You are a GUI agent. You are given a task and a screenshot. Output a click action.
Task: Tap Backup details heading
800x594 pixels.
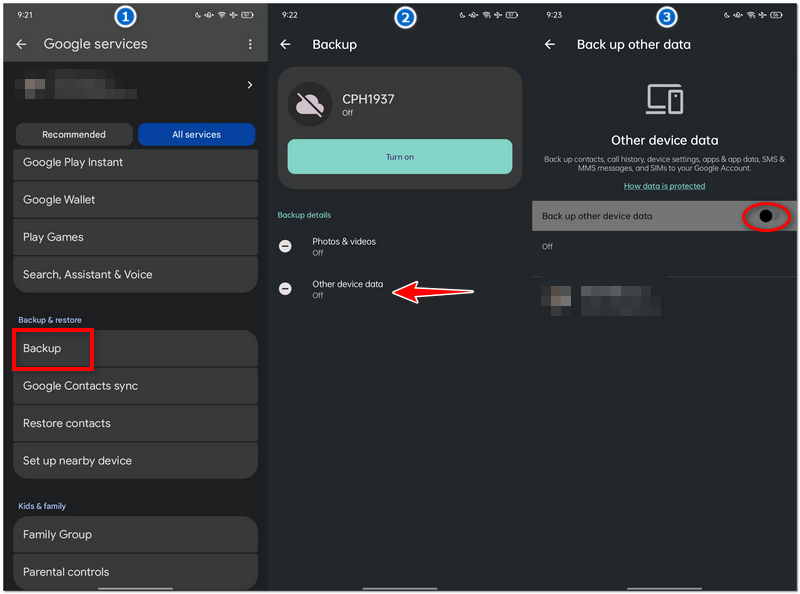304,215
